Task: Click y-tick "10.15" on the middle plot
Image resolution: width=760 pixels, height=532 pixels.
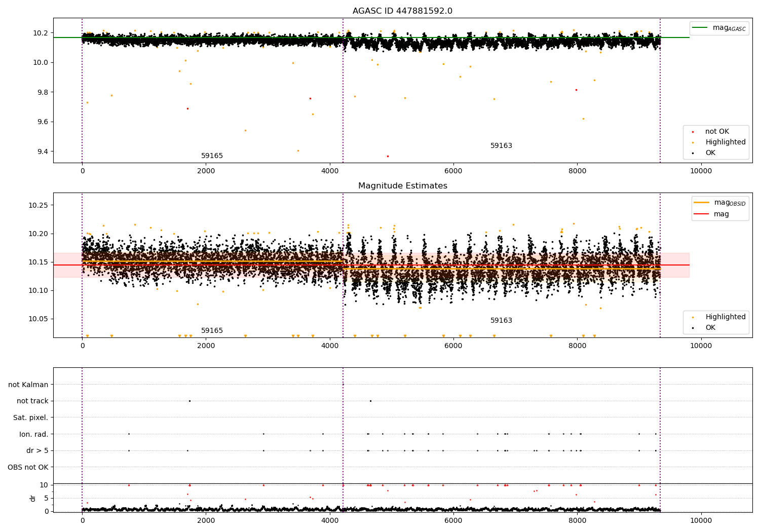Action: click(39, 262)
